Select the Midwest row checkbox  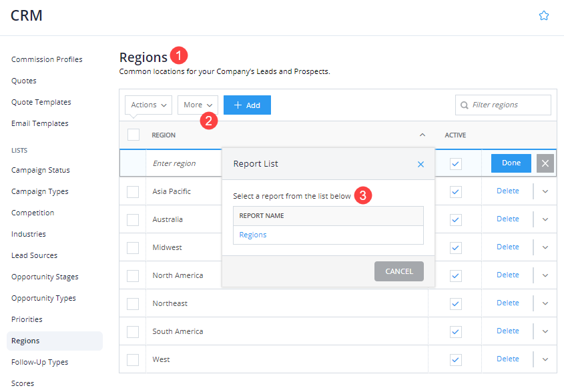pyautogui.click(x=133, y=247)
